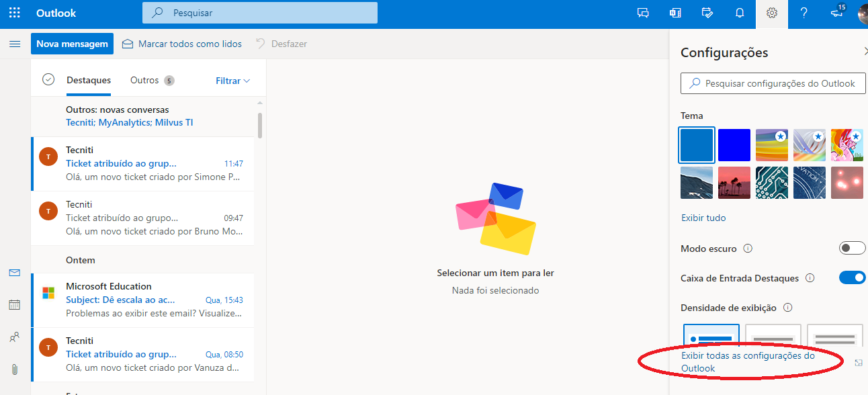Switch to the Destaques tab

89,80
